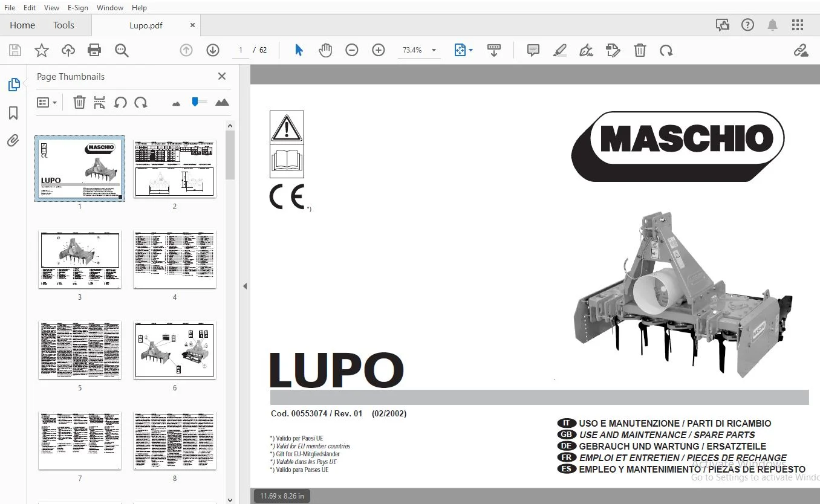The height and width of the screenshot is (504, 820).
Task: Upload the file to cloud storage
Action: (x=68, y=50)
